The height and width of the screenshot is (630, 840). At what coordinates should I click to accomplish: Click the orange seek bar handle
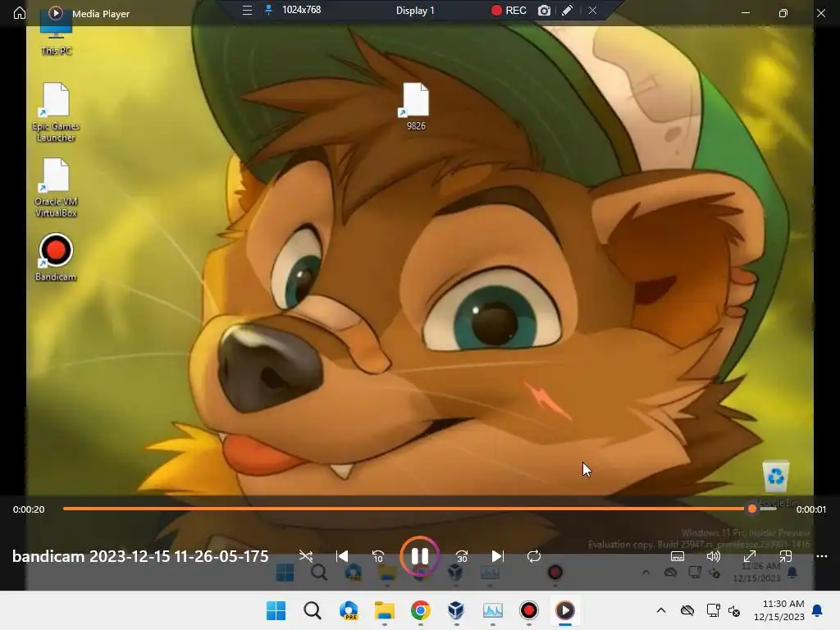(752, 509)
